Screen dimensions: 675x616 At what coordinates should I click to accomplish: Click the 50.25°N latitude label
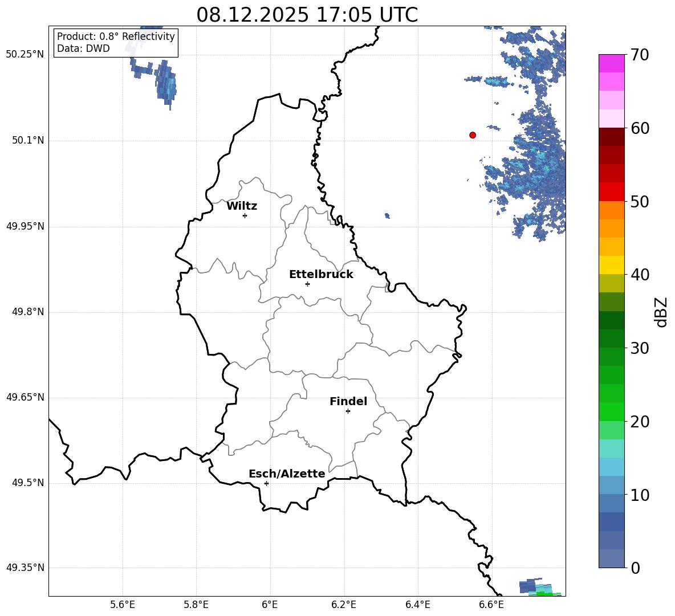(25, 55)
